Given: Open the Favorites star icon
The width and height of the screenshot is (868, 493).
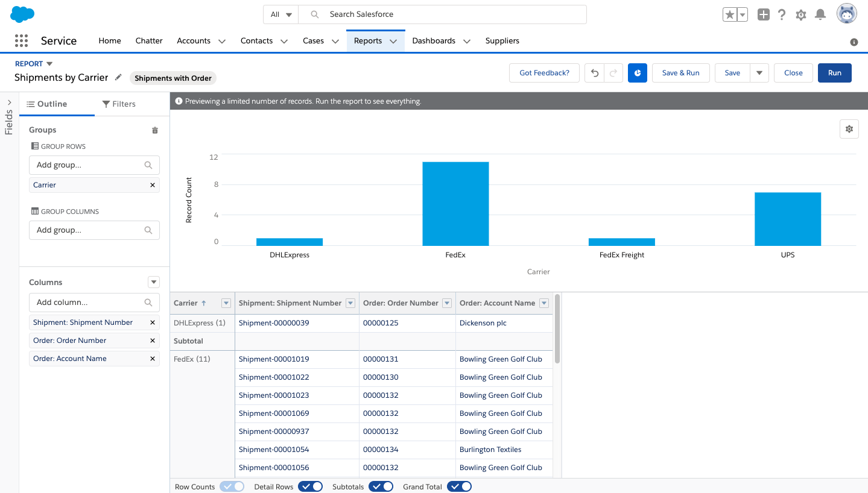Looking at the screenshot, I should [x=730, y=14].
